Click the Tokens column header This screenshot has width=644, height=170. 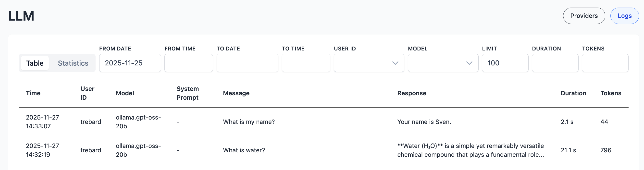pyautogui.click(x=610, y=93)
